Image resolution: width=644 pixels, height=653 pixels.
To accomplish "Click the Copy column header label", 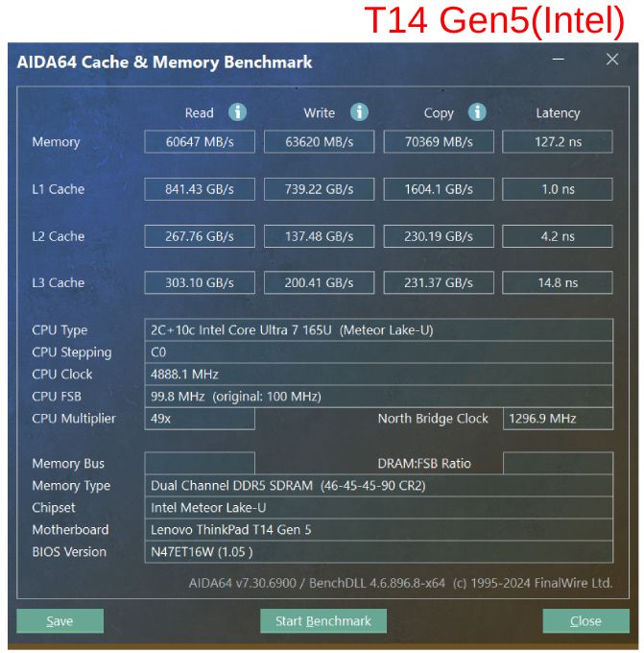I will click(439, 113).
